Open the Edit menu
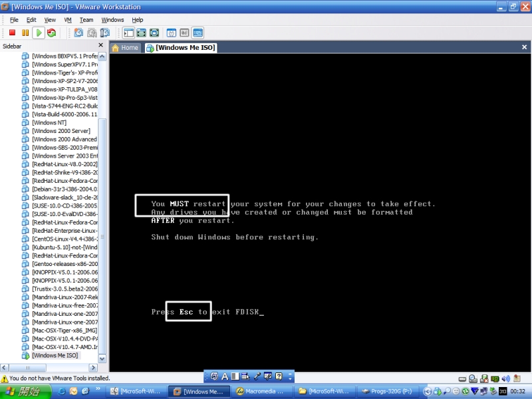532x399 pixels. coord(31,20)
